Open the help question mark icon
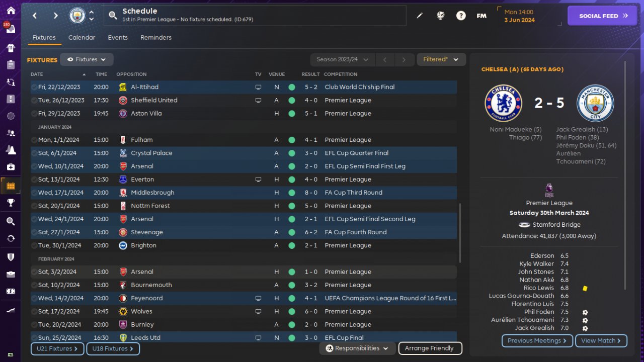The image size is (644, 362). 461,16
